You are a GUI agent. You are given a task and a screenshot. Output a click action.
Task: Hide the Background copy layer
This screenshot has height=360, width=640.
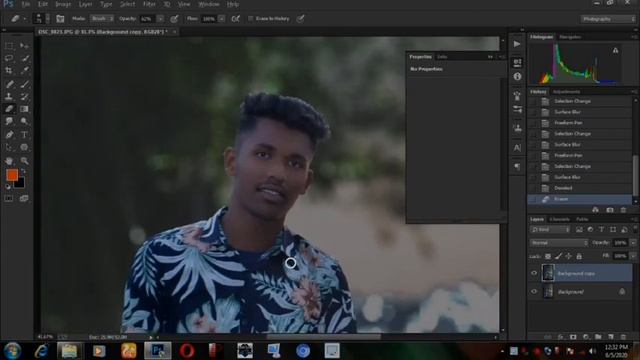534,273
